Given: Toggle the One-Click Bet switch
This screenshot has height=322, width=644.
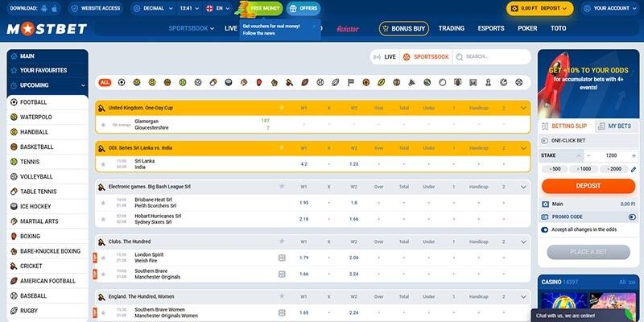Looking at the screenshot, I should (546, 139).
